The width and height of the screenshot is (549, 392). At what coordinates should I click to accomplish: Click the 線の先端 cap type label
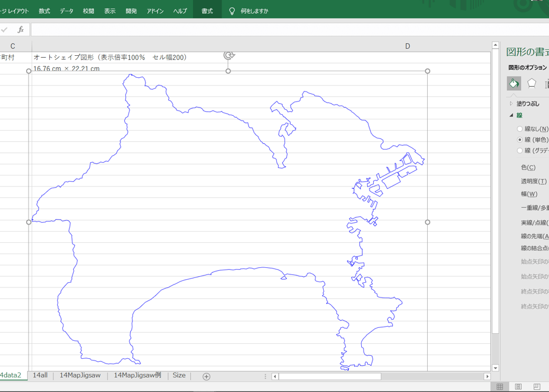535,236
